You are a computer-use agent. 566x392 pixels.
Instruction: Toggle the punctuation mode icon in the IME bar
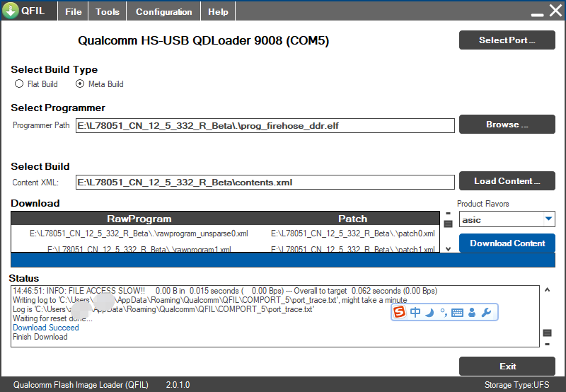tap(444, 313)
